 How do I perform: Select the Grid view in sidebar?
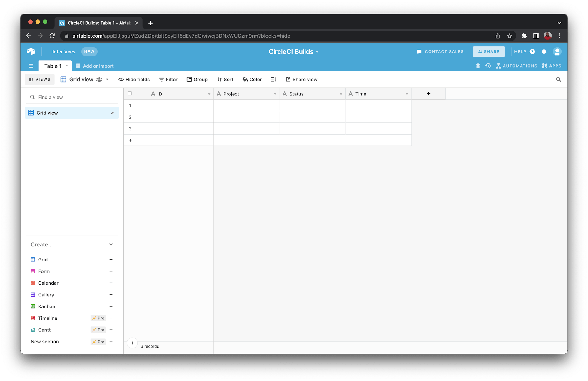(x=47, y=113)
